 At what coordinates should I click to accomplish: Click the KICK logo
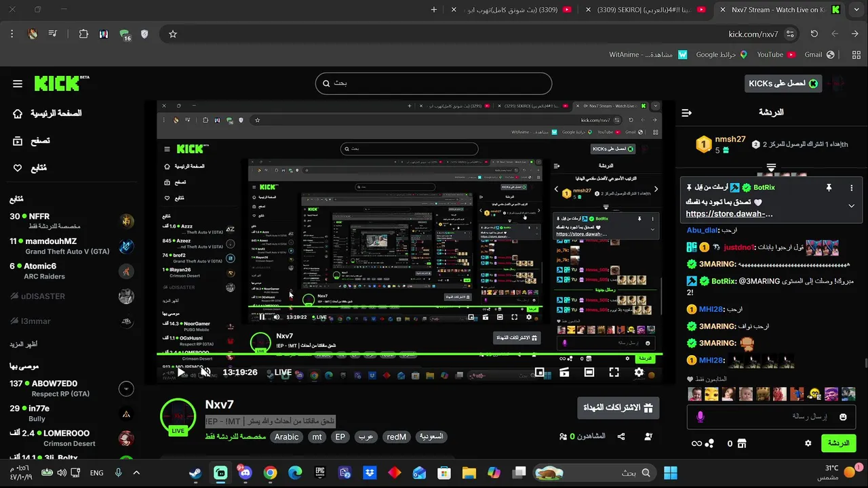coord(62,83)
